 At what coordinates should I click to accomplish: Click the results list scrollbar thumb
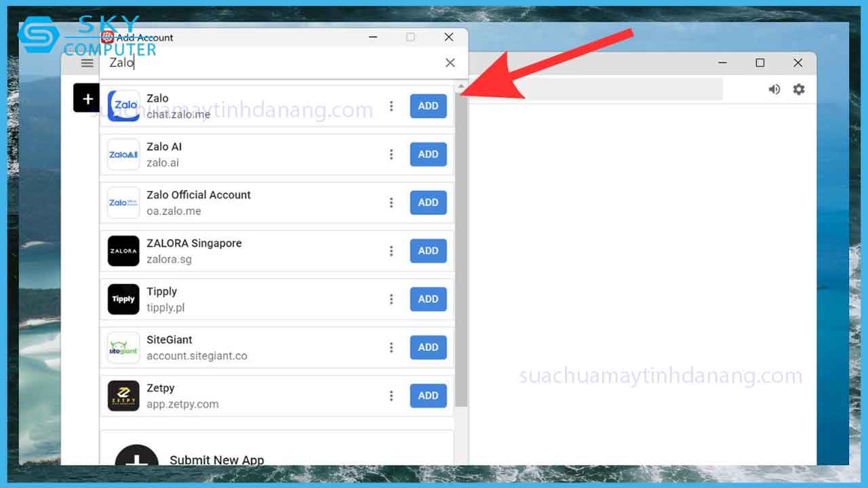click(x=461, y=251)
